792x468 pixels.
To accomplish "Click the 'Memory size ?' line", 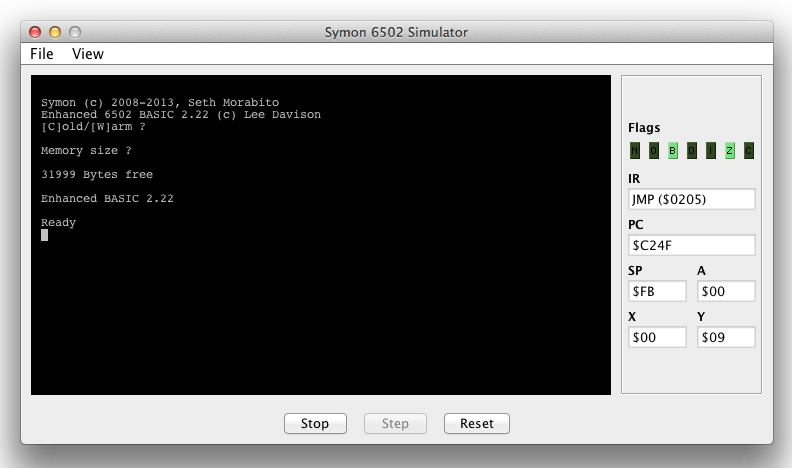I will pos(86,150).
